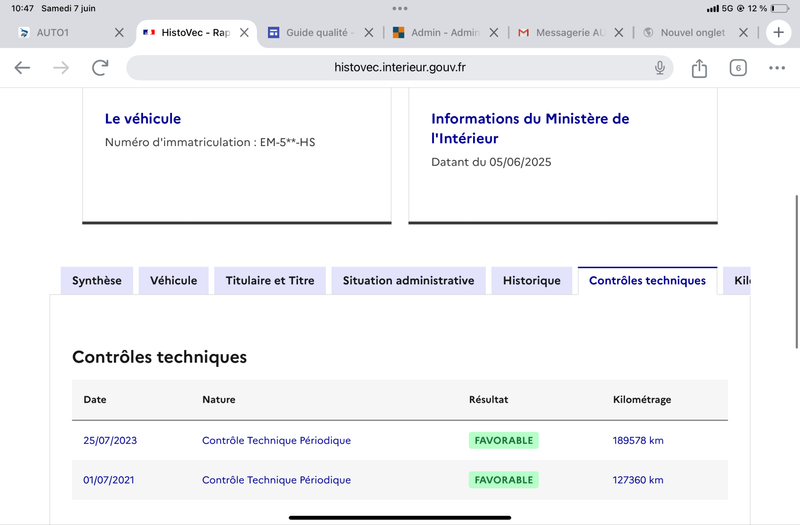Click the histovec.interieur.gouv.fr address bar
This screenshot has width=800, height=525.
click(x=399, y=67)
